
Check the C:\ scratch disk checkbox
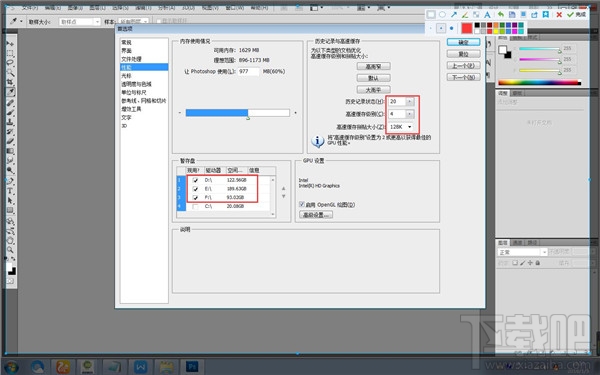pyautogui.click(x=195, y=207)
